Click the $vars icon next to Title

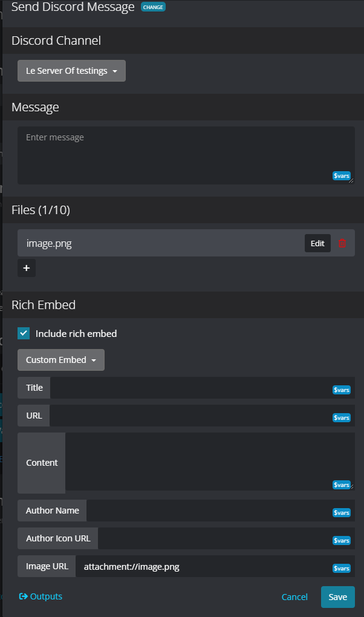(342, 390)
